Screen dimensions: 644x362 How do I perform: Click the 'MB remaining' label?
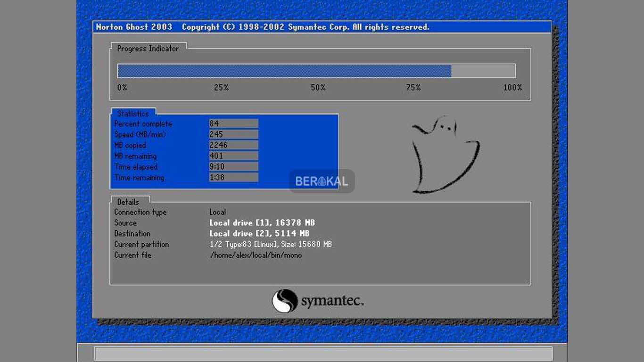[135, 156]
